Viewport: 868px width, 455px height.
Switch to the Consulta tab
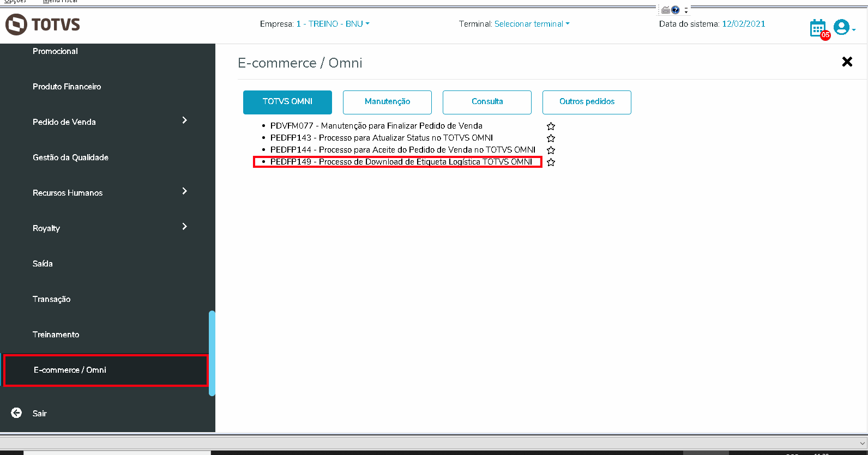pos(487,102)
